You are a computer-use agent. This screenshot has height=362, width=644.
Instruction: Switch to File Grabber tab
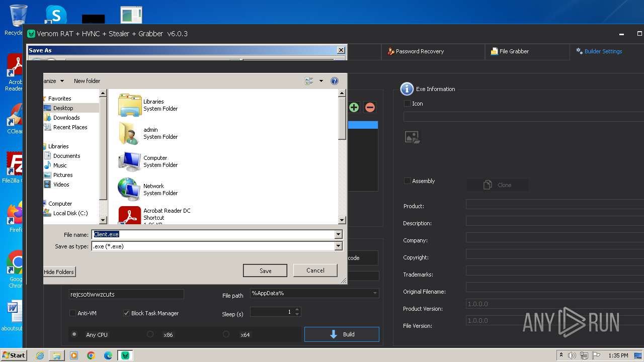pyautogui.click(x=510, y=51)
